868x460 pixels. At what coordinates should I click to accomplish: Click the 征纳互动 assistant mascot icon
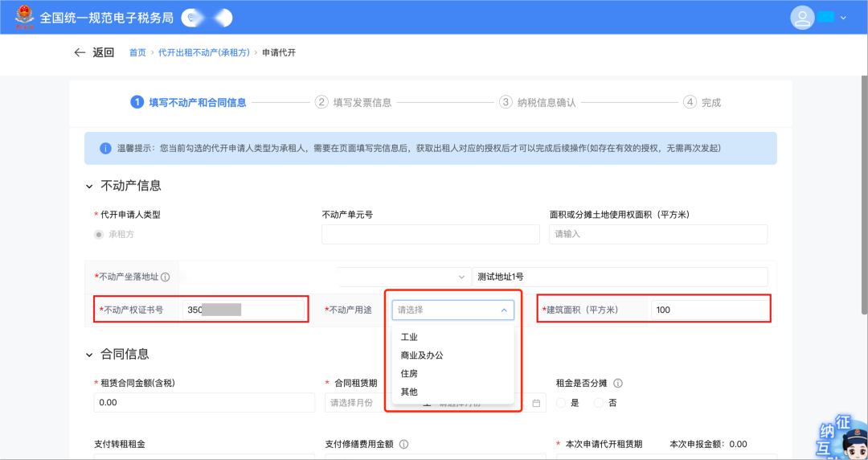pyautogui.click(x=842, y=437)
